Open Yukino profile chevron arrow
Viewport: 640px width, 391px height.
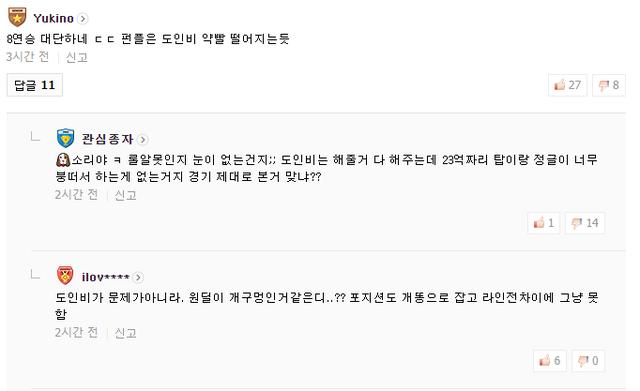[83, 19]
